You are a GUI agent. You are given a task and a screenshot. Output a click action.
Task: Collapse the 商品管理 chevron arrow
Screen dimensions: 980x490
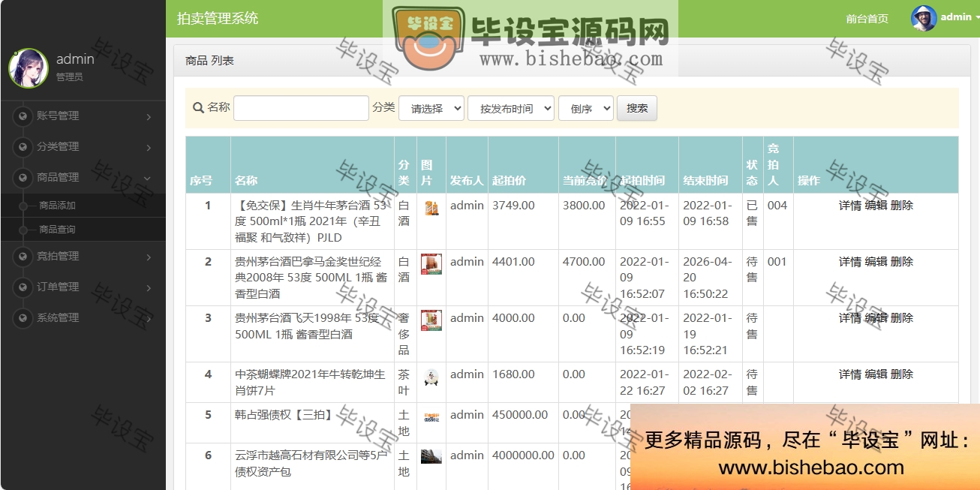point(148,178)
